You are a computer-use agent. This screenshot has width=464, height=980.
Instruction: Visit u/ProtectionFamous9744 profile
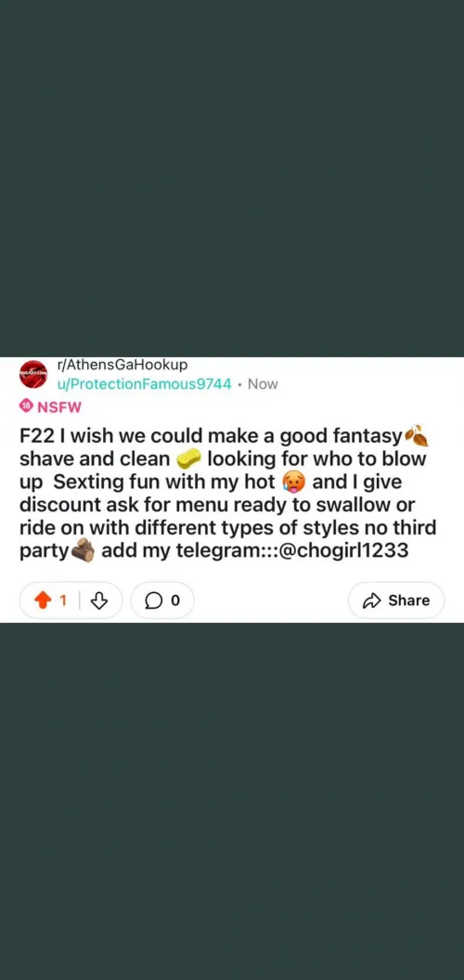click(145, 384)
